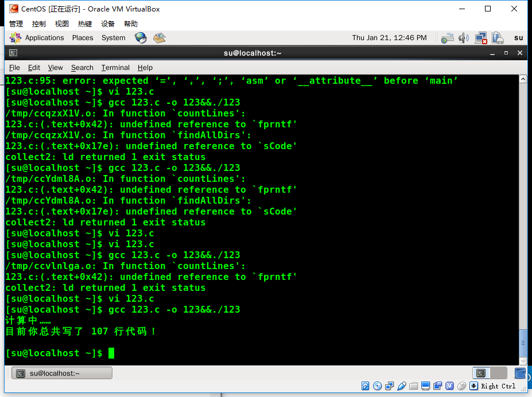
Task: Minimize the su@localhost terminal window
Action: [x=492, y=53]
